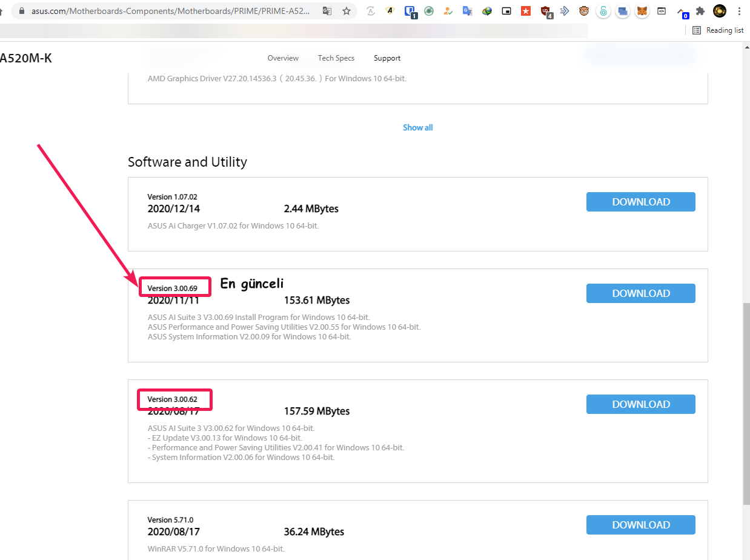The height and width of the screenshot is (560, 750).
Task: Download ASUS Ai Charger V1.07.02
Action: (x=641, y=202)
